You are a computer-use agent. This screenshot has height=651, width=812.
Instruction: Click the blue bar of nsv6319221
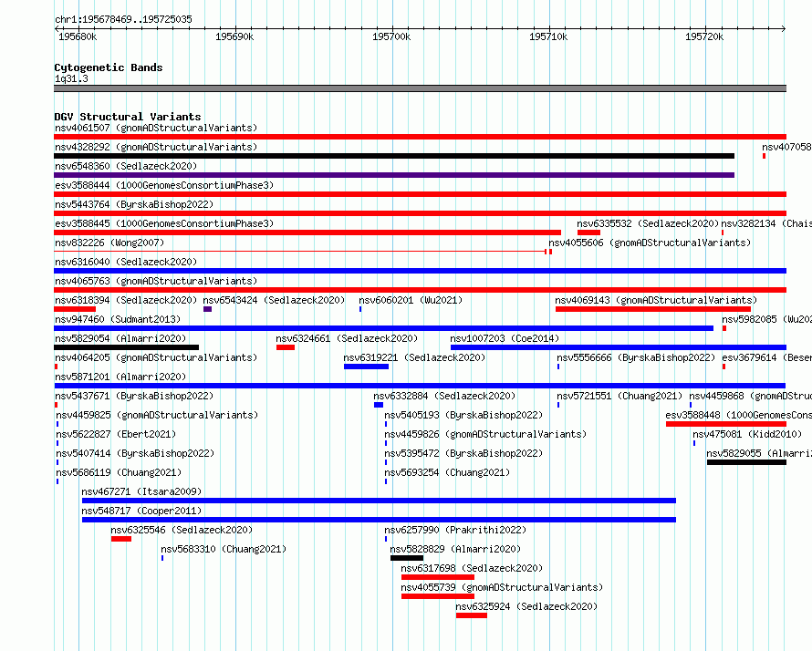pos(366,367)
